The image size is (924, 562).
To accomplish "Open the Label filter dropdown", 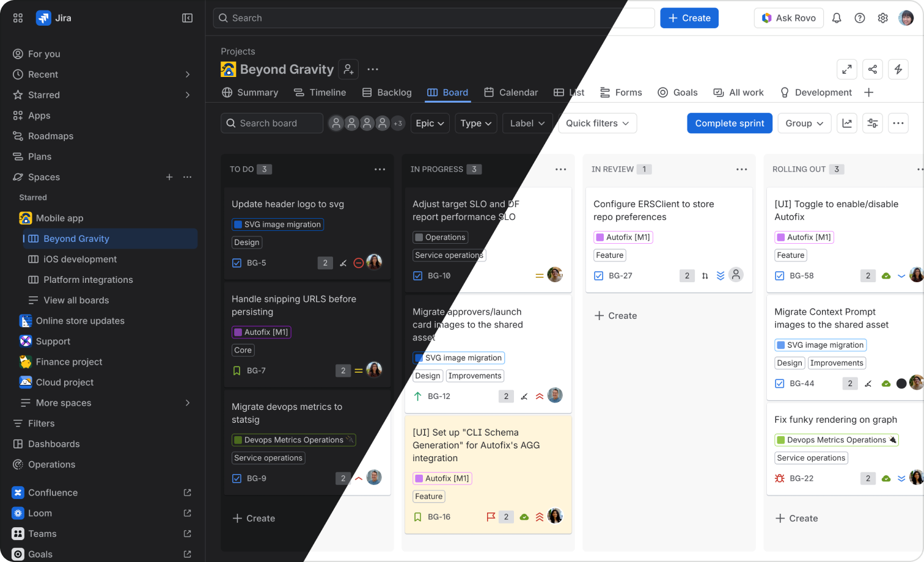I will [527, 123].
